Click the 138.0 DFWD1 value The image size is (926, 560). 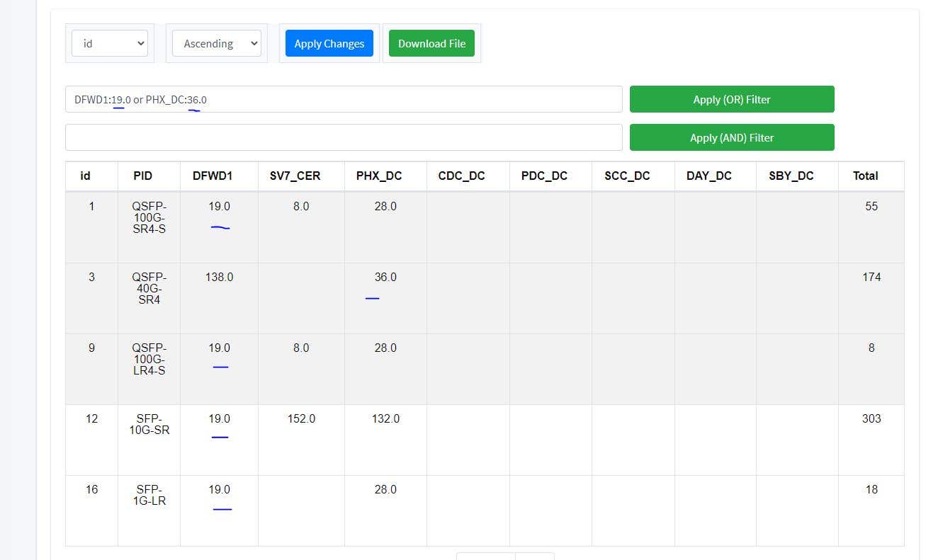[219, 277]
